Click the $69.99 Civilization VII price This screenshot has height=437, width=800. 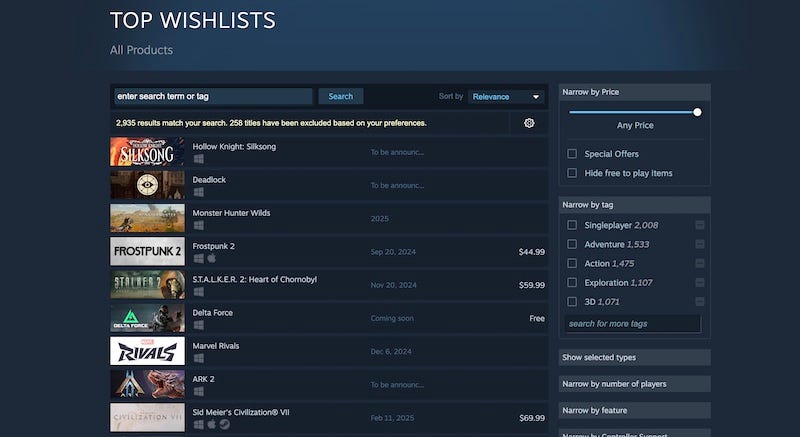point(532,418)
